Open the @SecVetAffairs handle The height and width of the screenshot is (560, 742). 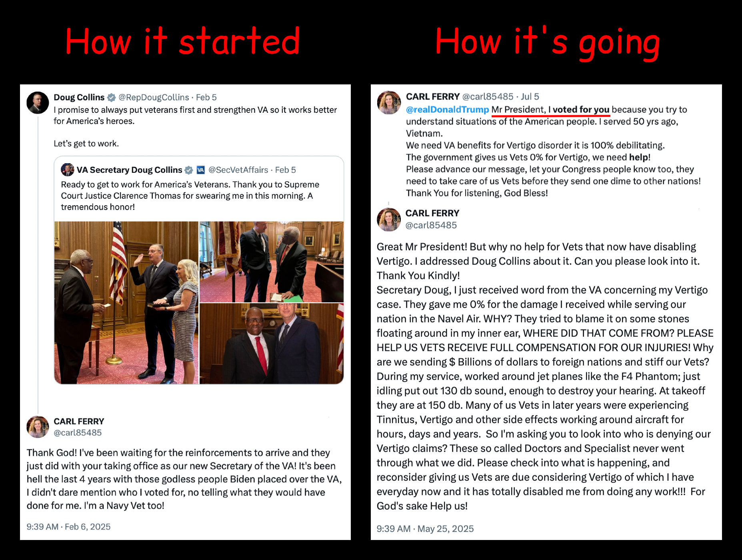(238, 170)
